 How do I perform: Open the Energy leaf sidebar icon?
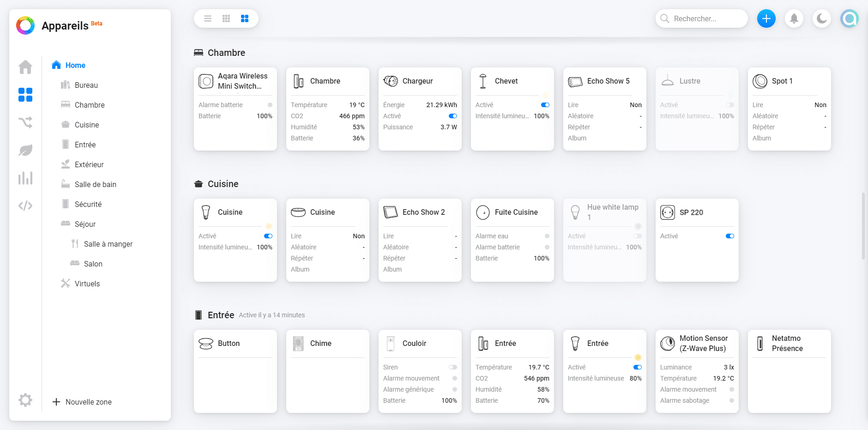pos(25,150)
